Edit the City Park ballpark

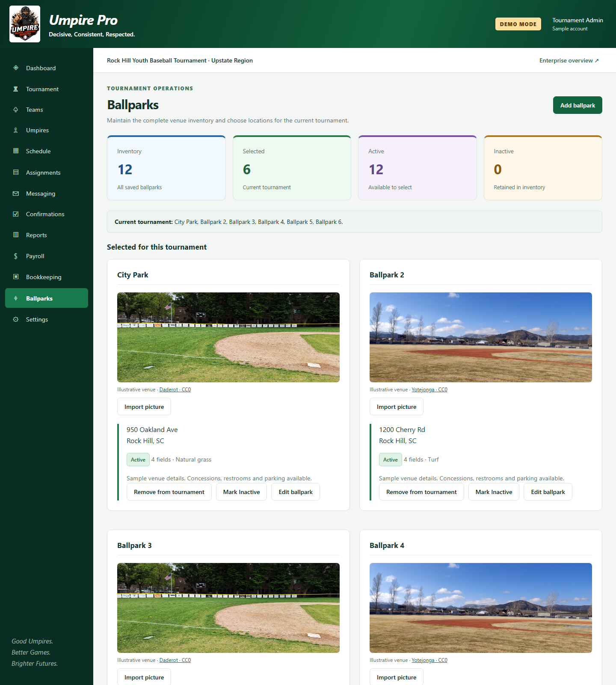[x=296, y=492]
